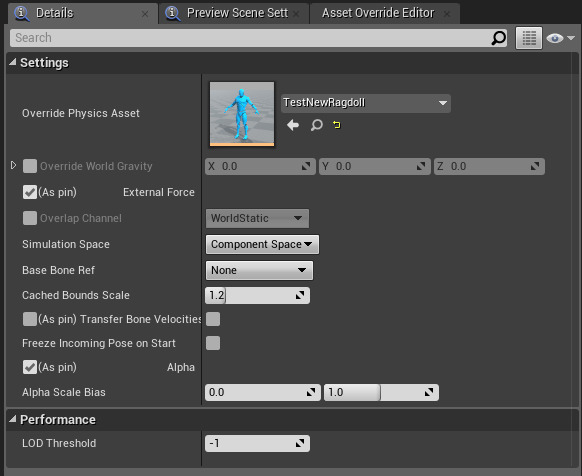The image size is (582, 476).
Task: Click Cached Bounds Scale 1.2 slider
Action: click(x=257, y=296)
